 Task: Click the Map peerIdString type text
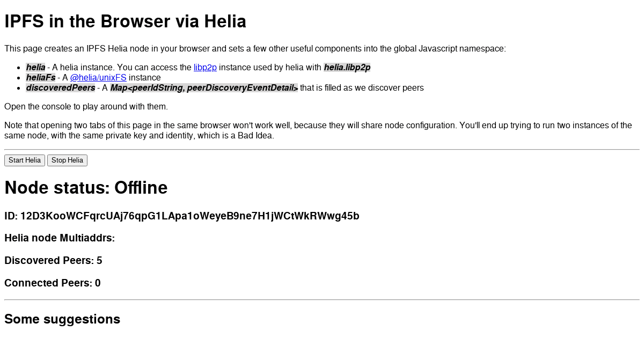204,87
